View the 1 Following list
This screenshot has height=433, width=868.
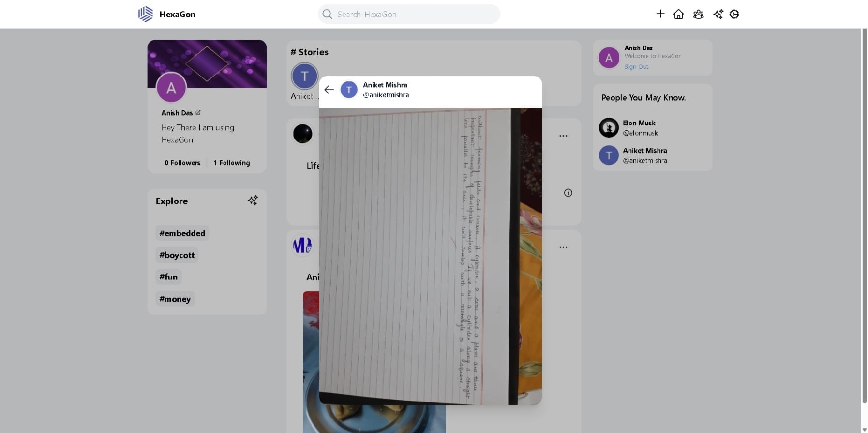click(x=231, y=163)
